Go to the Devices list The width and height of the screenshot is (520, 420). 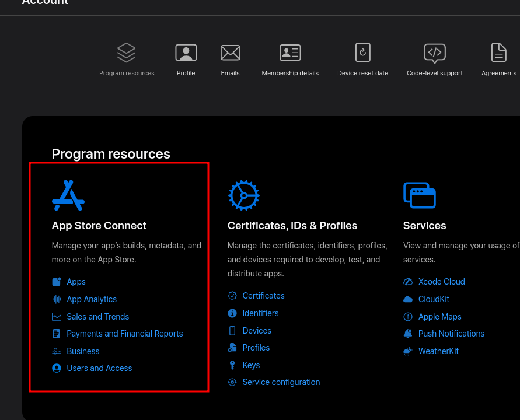(257, 331)
